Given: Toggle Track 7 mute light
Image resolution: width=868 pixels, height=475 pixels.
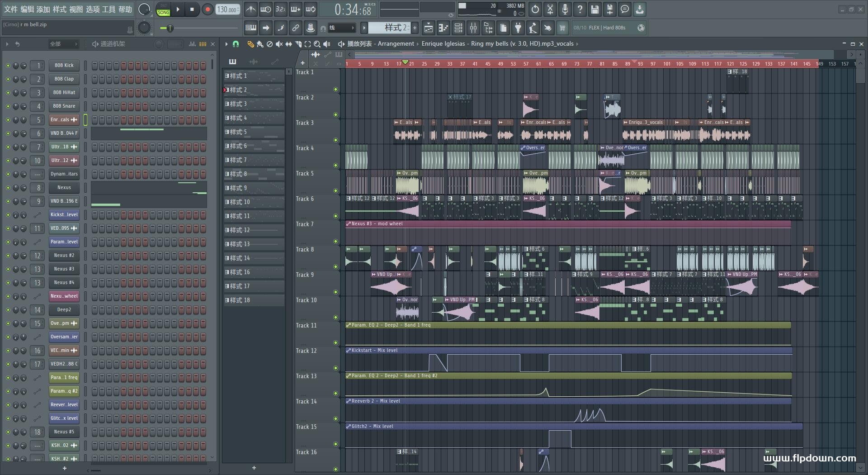Looking at the screenshot, I should [x=335, y=242].
